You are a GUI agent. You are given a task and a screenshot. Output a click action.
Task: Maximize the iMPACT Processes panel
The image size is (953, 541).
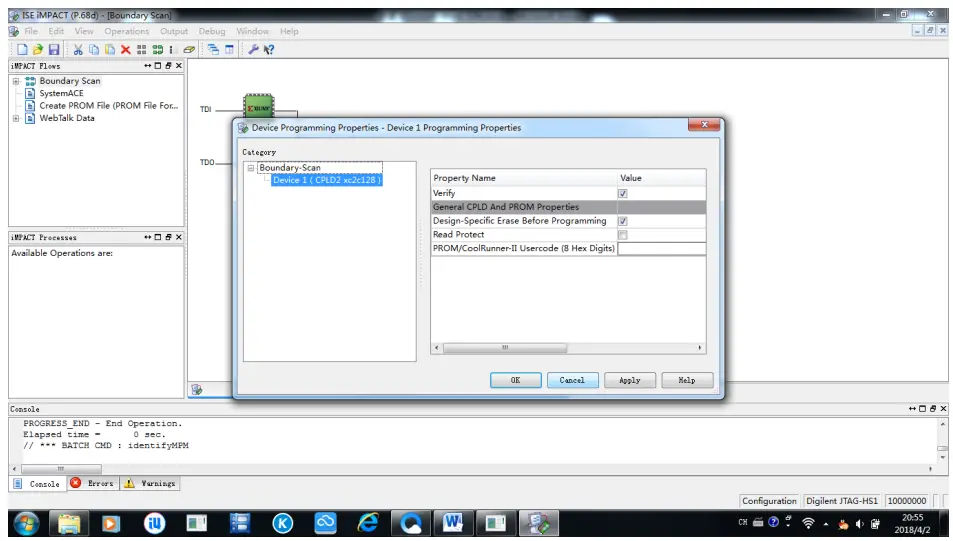tap(158, 237)
